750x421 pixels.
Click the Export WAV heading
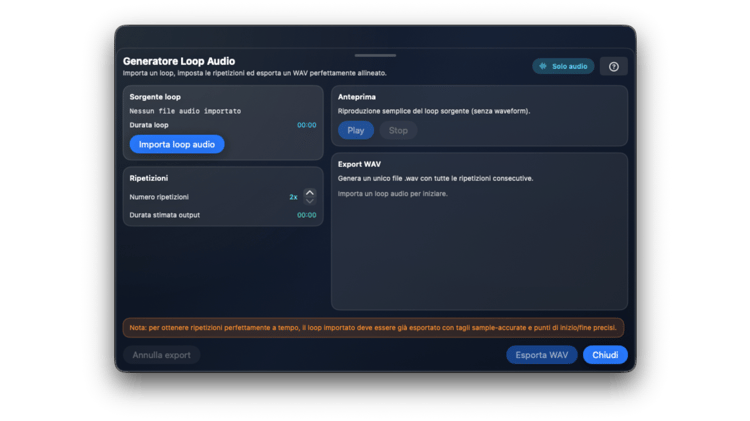pyautogui.click(x=359, y=164)
